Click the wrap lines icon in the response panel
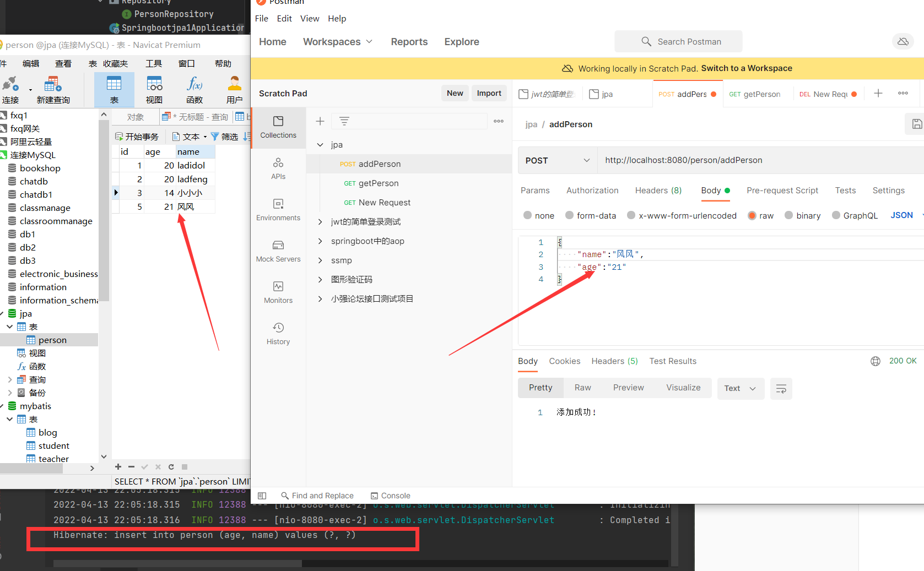924x571 pixels. [781, 389]
